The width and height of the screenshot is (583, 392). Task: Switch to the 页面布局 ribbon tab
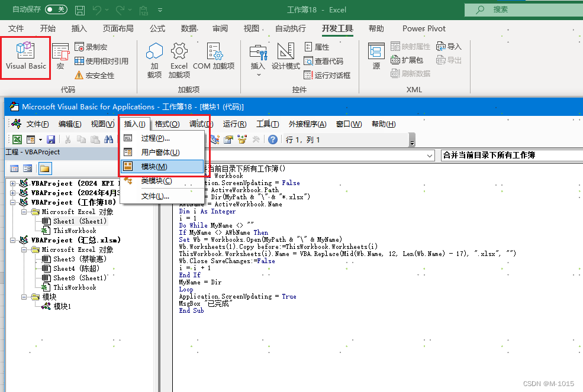click(x=118, y=28)
